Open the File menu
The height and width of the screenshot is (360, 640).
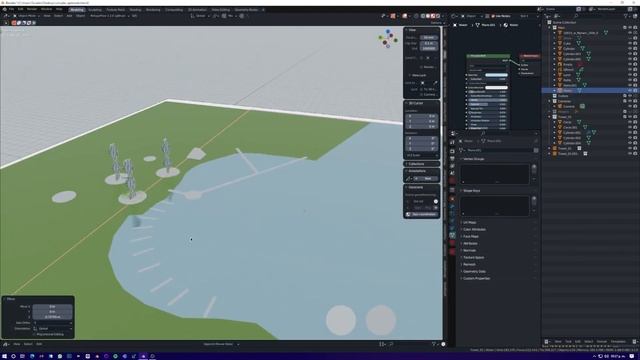tap(11, 9)
